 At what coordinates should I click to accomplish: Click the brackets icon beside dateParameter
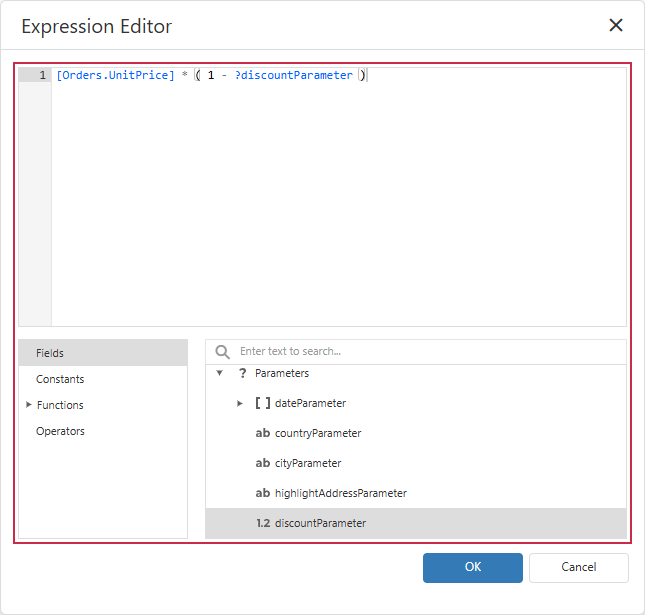tap(262, 403)
